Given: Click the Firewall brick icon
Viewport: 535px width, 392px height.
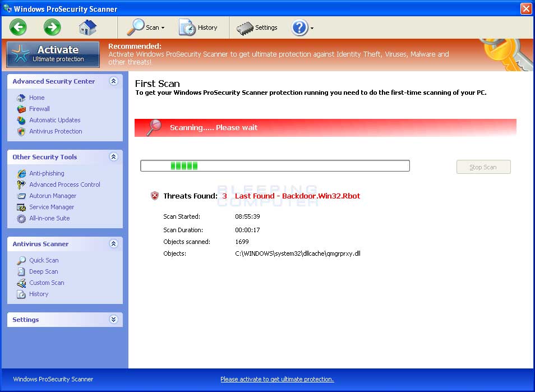Looking at the screenshot, I should 21,109.
